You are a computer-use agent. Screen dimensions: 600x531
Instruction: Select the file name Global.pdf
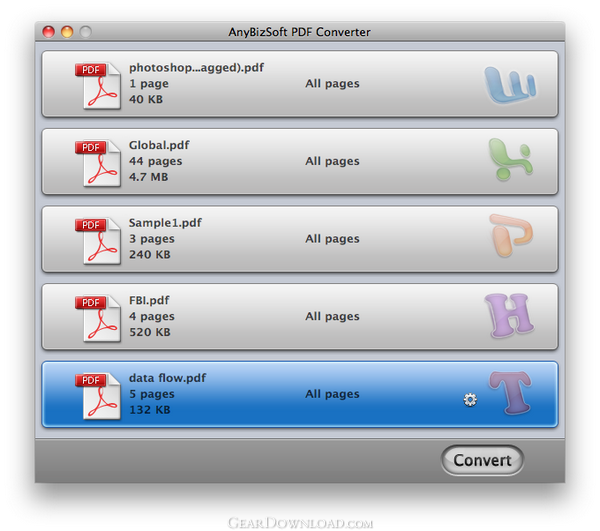click(159, 145)
